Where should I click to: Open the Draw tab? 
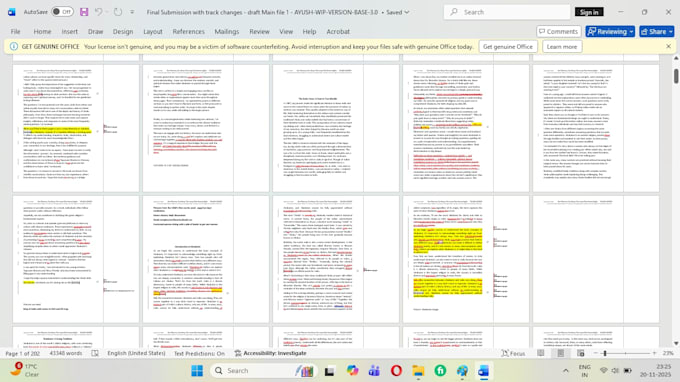coord(95,32)
